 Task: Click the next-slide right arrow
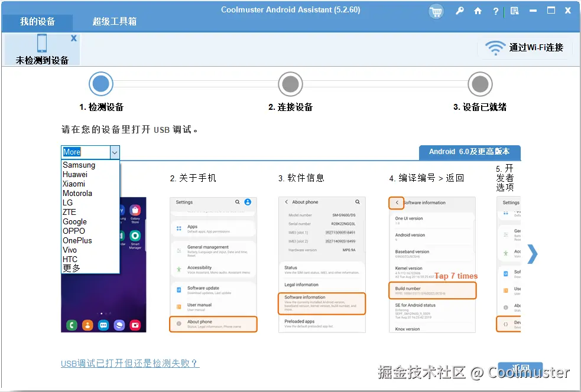point(532,254)
